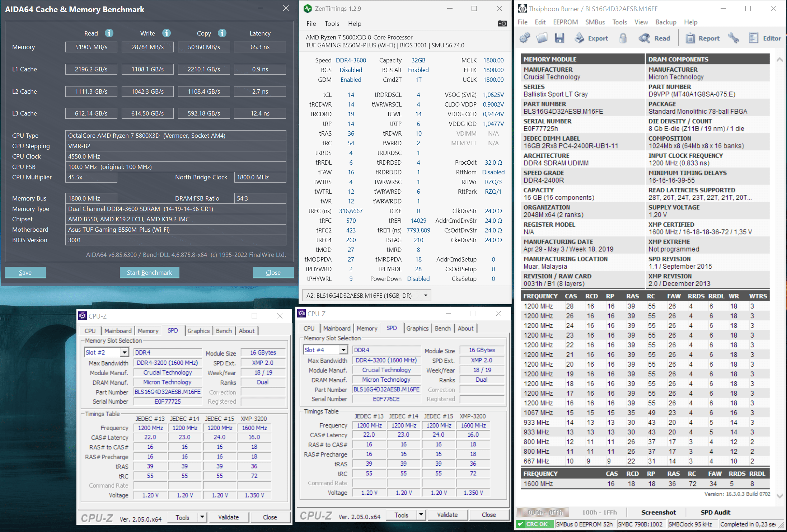
Task: Open the View menu in Thaiphoon Burner
Action: tap(641, 22)
